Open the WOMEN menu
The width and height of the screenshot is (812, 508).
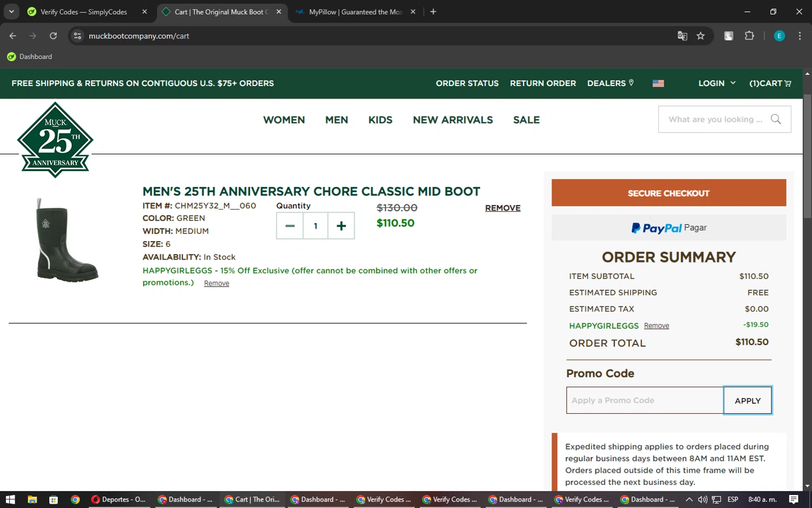284,120
